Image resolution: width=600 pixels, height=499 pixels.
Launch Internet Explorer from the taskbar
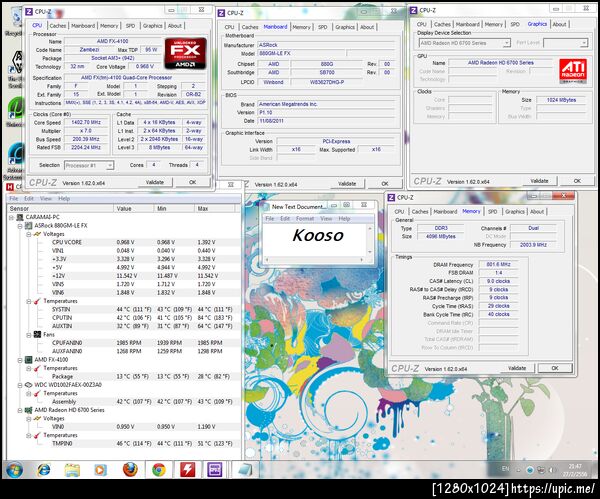44,470
